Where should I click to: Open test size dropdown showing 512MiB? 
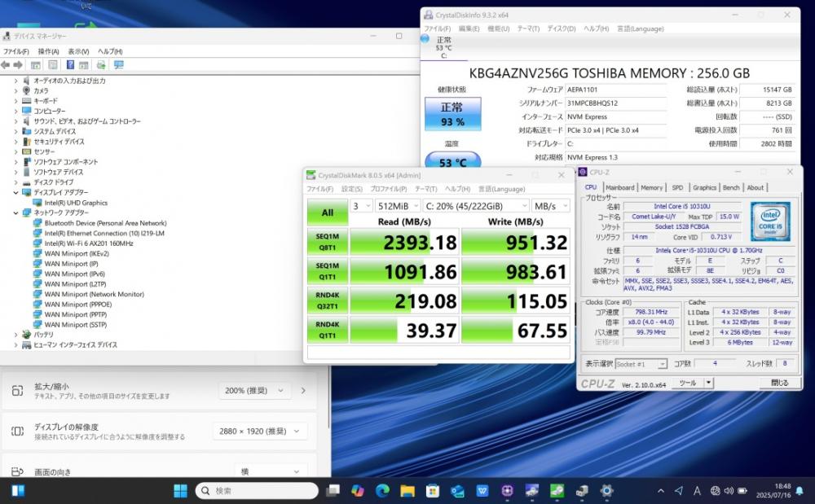pyautogui.click(x=398, y=206)
